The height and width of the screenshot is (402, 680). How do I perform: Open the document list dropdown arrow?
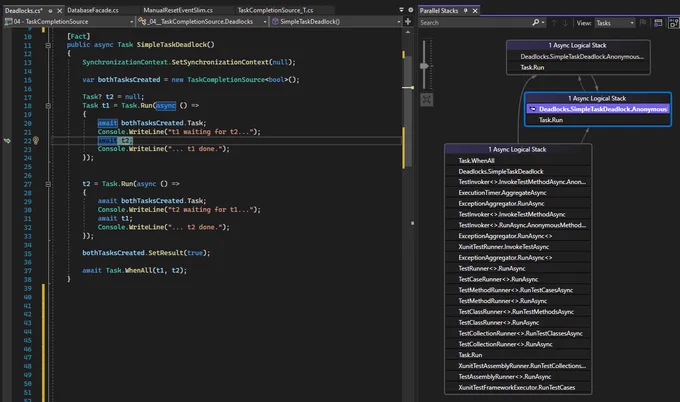(x=401, y=10)
